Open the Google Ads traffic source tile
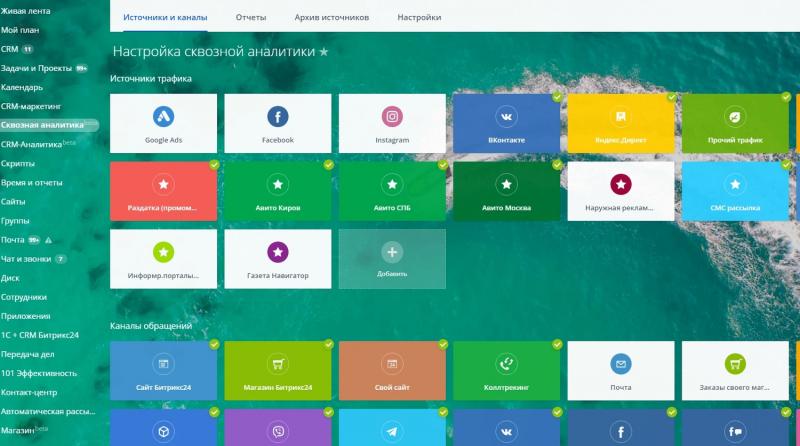Image resolution: width=800 pixels, height=446 pixels. [163, 123]
